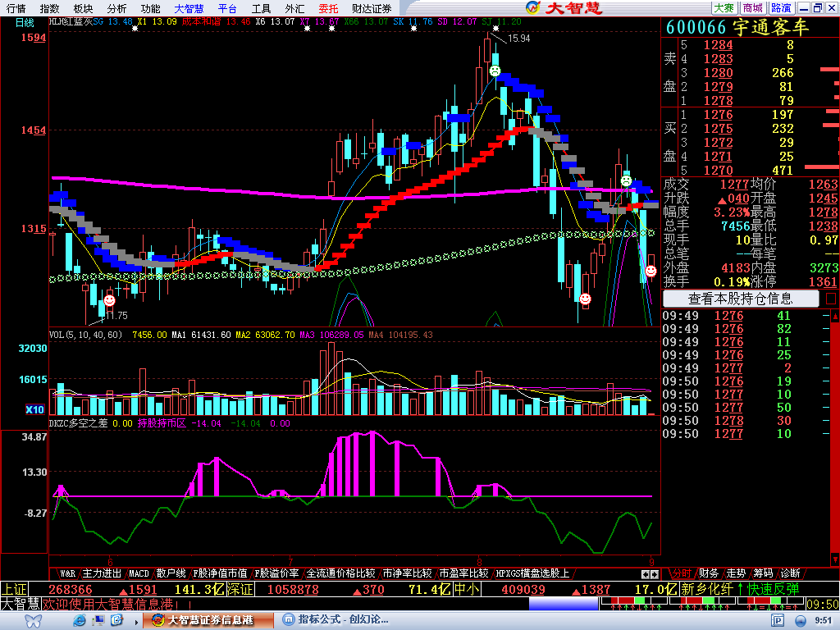Screen dimensions: 840x630
Task: Click the DKZC多空之差 indicator label
Action: [78, 423]
